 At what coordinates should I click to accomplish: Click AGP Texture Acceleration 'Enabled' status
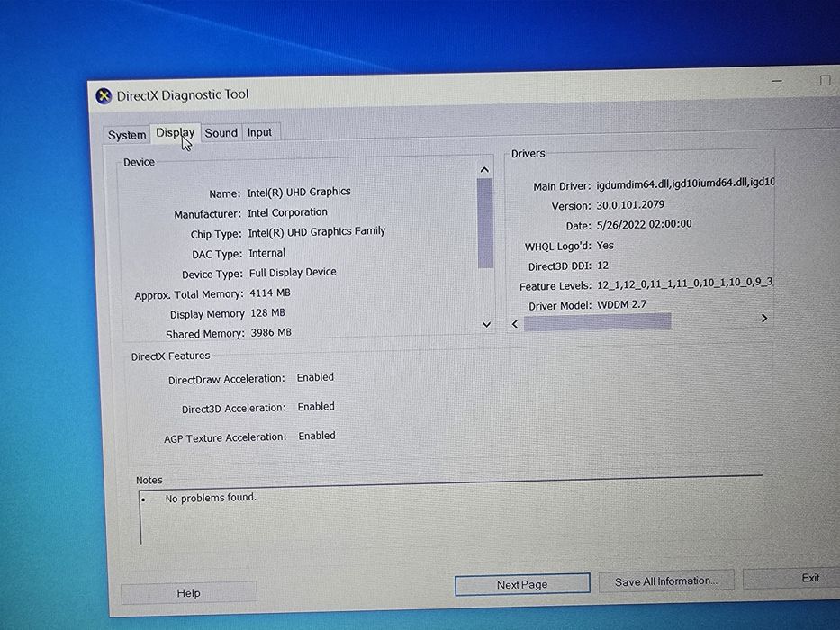317,436
